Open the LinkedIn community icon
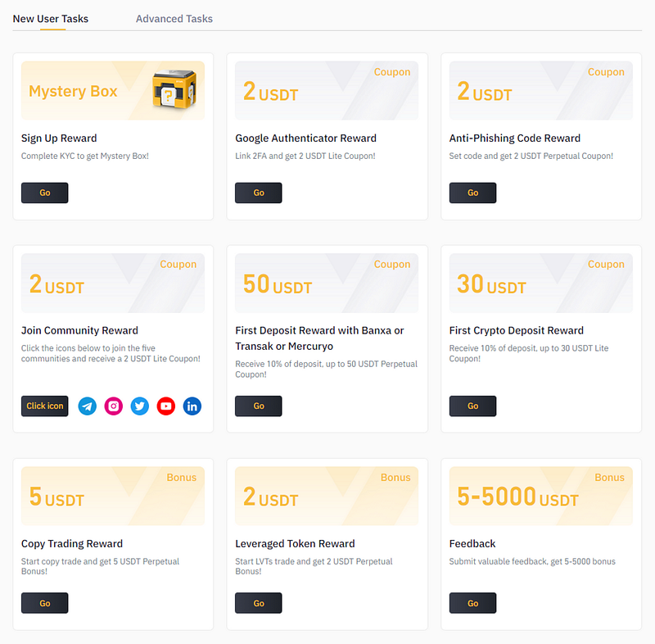The image size is (655, 644). 192,406
